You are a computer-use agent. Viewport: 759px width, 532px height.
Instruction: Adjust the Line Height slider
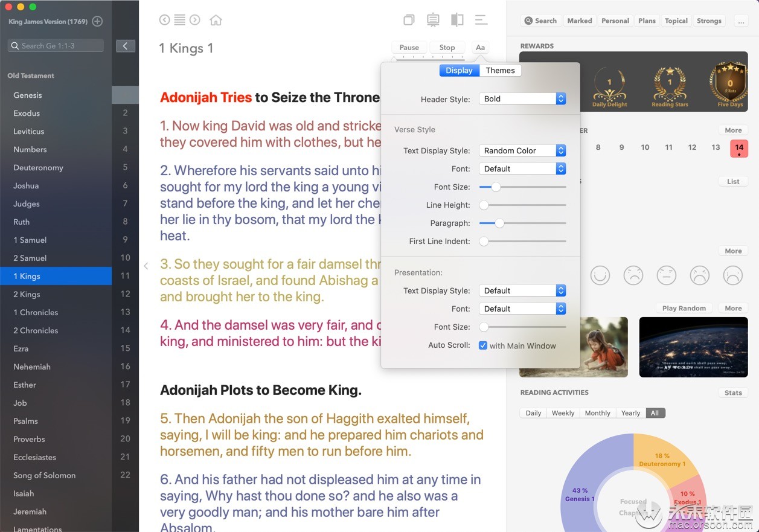[523, 205]
